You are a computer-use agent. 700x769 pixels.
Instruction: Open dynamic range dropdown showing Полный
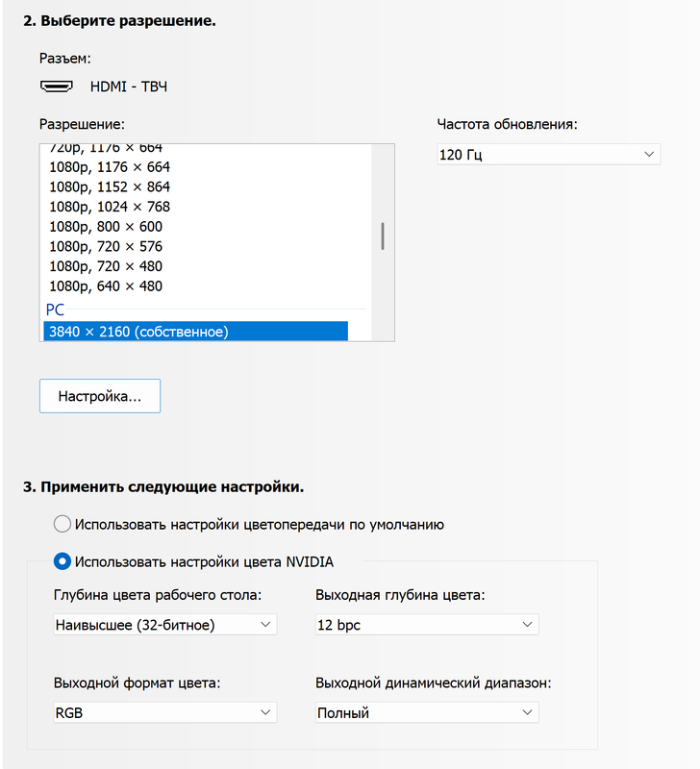pos(427,712)
